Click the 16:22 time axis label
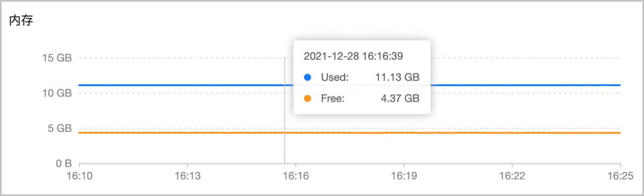 (512, 176)
